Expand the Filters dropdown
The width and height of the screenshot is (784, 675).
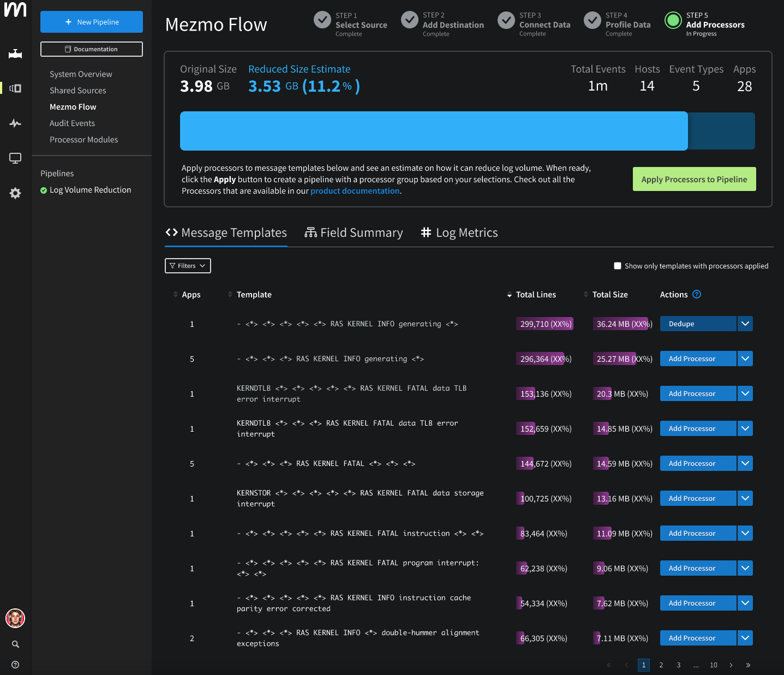coord(188,266)
